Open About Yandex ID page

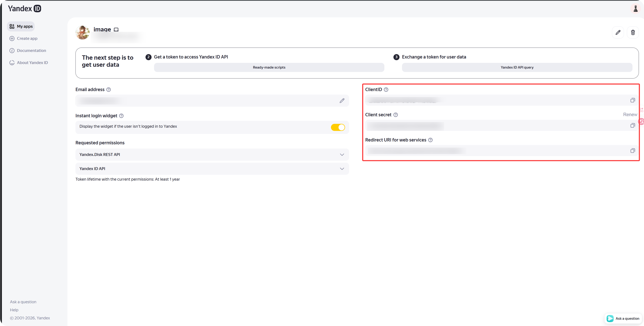coord(29,63)
